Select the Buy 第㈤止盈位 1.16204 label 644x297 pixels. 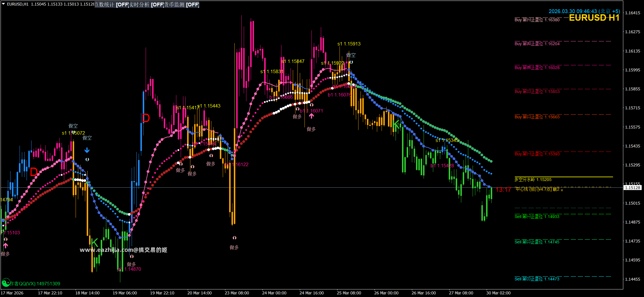(537, 44)
